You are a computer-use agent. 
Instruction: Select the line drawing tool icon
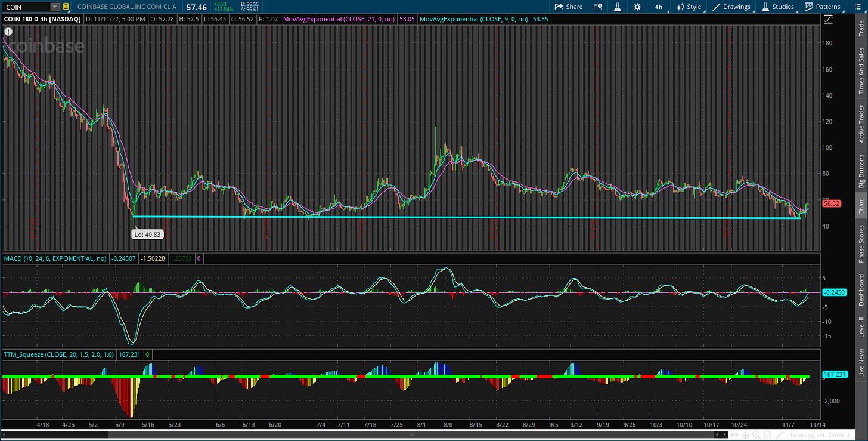point(779,435)
